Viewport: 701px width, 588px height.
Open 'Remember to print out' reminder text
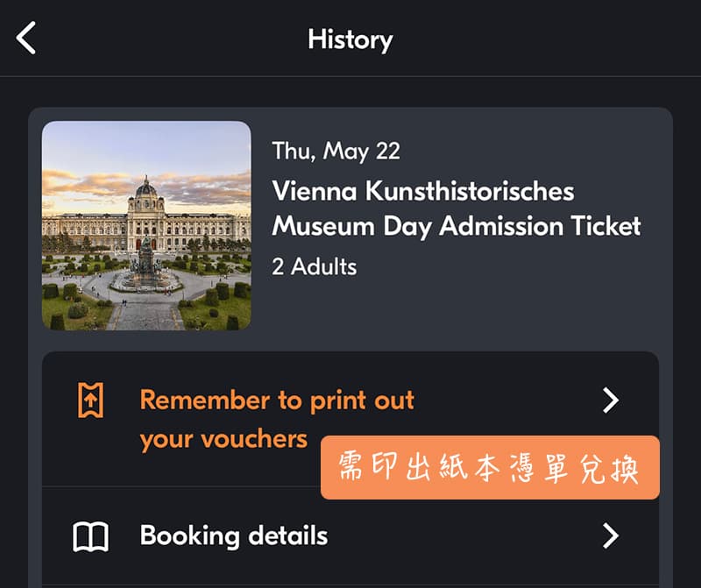(x=277, y=400)
